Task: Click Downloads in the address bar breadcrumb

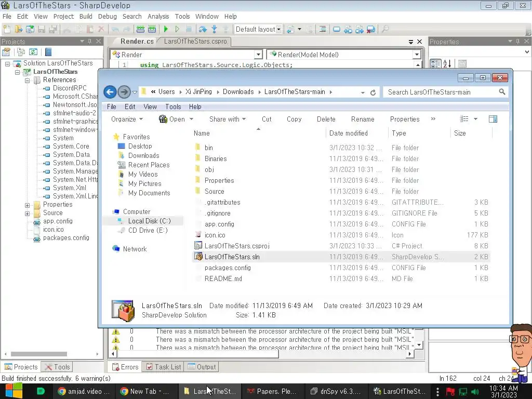Action: click(x=238, y=92)
